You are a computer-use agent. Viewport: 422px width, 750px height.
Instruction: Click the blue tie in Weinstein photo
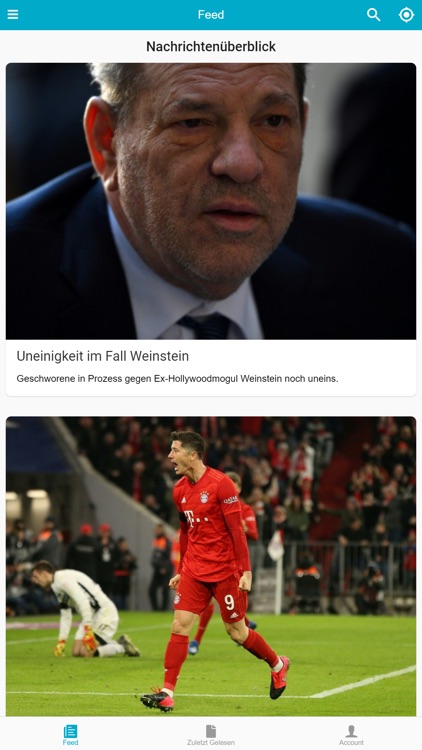pyautogui.click(x=206, y=326)
